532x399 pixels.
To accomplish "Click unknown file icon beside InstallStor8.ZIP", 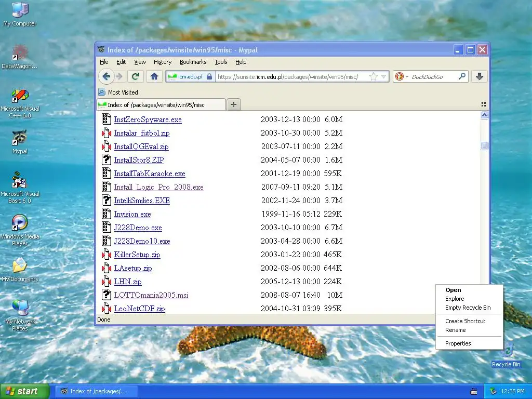I will pyautogui.click(x=106, y=159).
